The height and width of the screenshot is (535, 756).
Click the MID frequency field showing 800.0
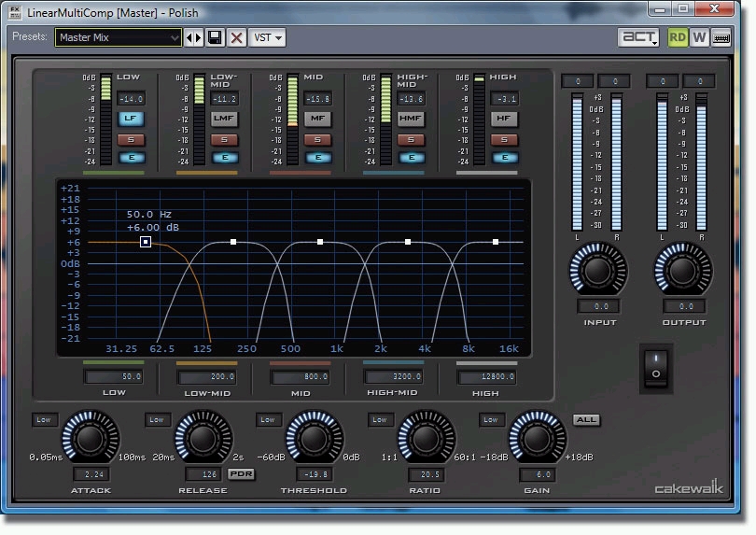(301, 376)
